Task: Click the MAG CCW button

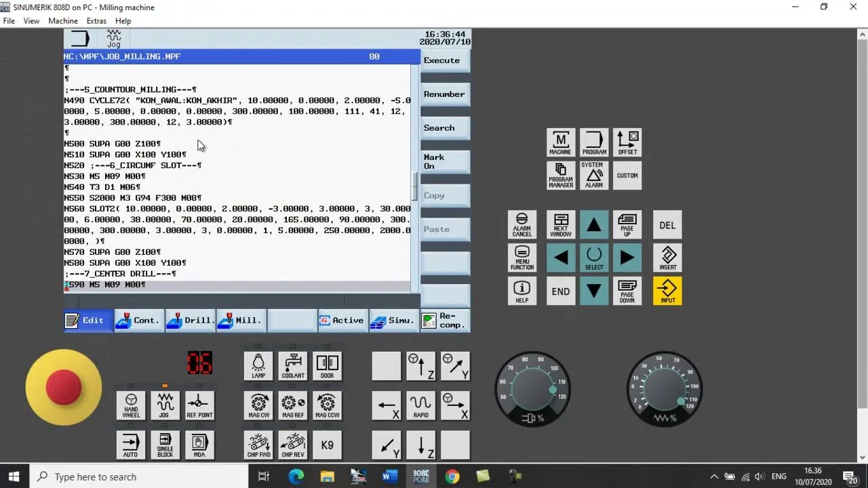Action: [x=327, y=405]
